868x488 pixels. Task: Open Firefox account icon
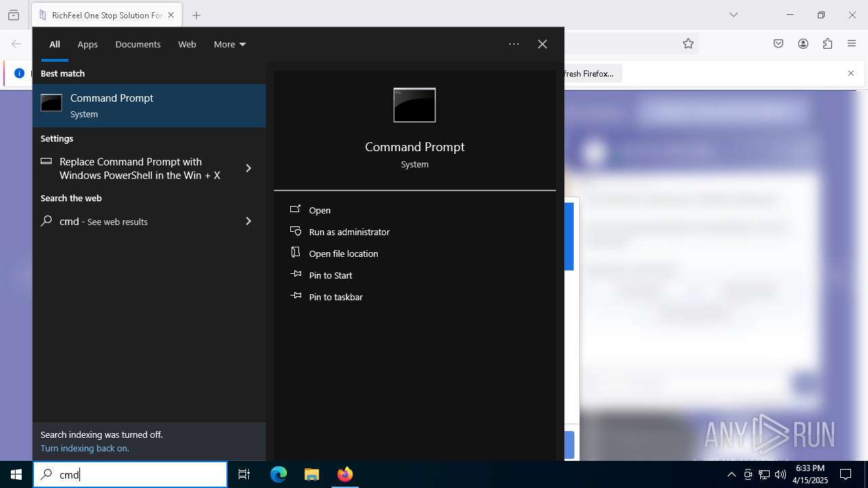pyautogui.click(x=803, y=43)
